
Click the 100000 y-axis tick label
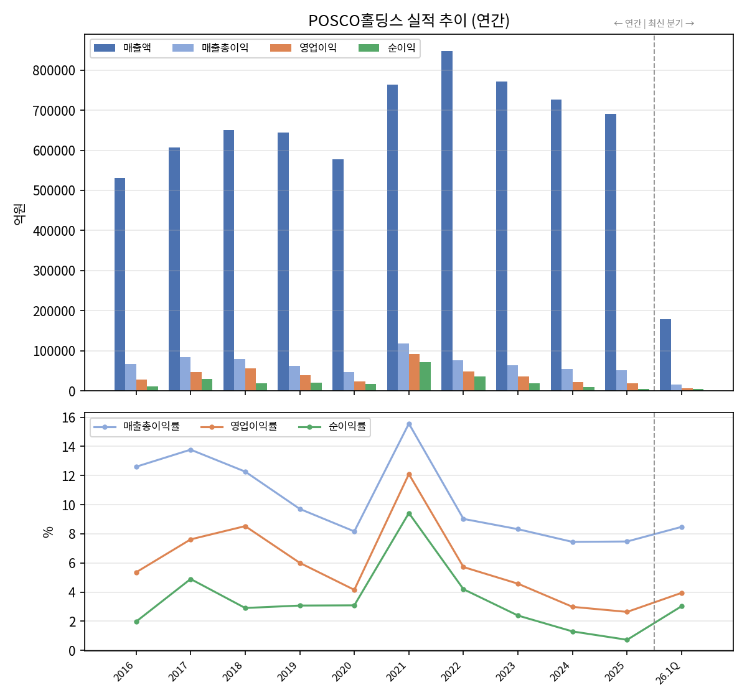pyautogui.click(x=54, y=352)
